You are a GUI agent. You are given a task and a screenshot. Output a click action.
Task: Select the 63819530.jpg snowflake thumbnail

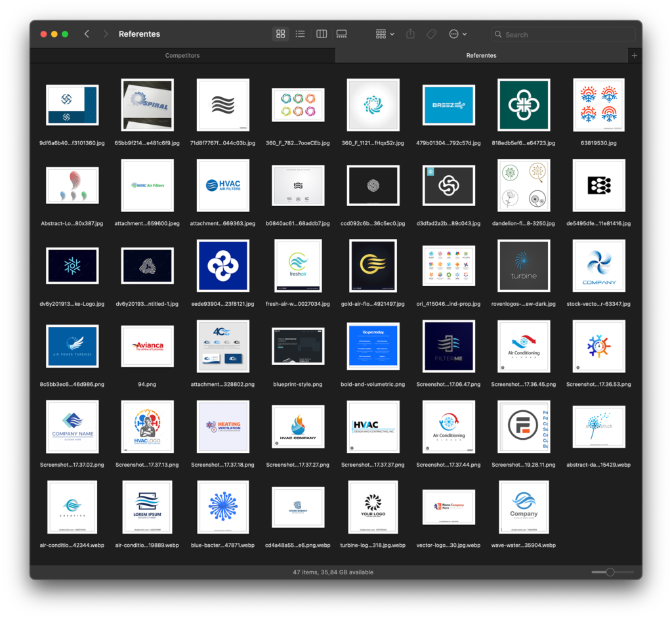598,105
